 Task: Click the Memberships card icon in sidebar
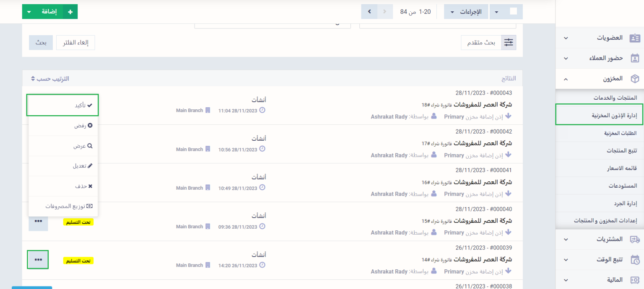click(635, 38)
